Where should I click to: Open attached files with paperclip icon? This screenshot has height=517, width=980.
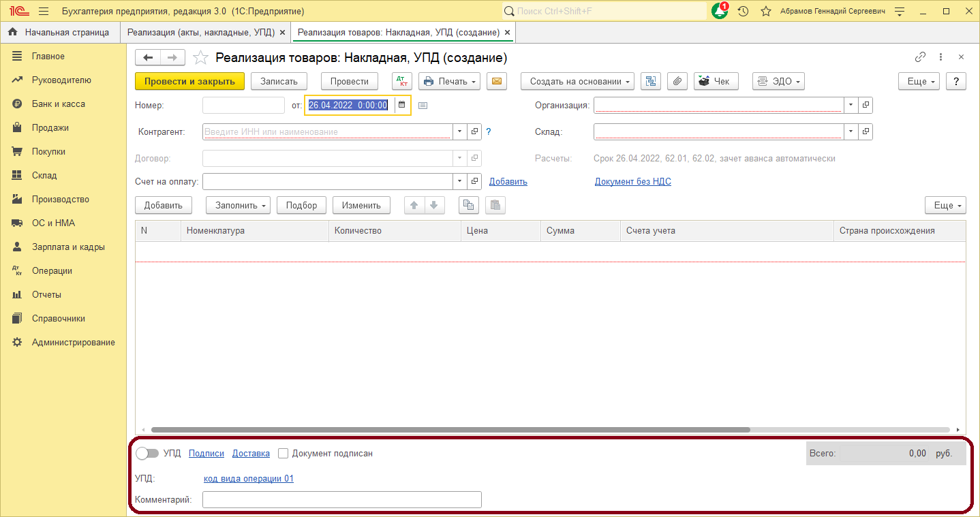point(677,80)
